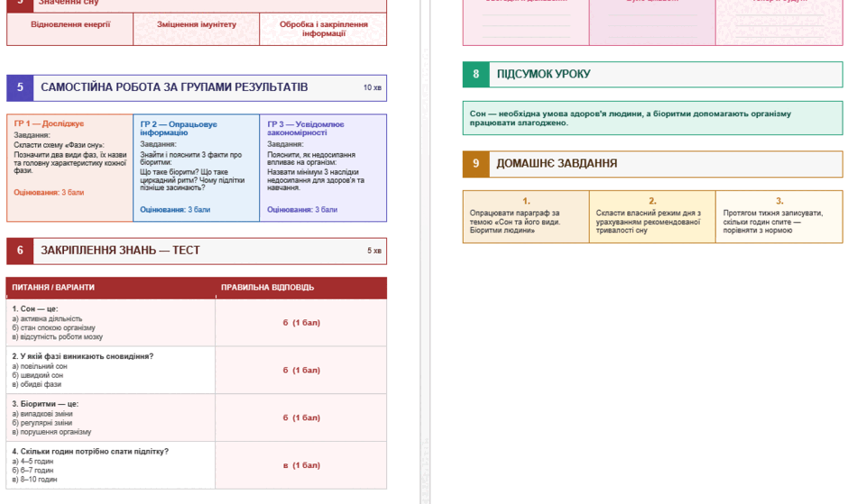Select the heading 'ДОМАШНЄ ЗАВДАННЯ'
Image resolution: width=848 pixels, height=504 pixels.
(x=557, y=163)
